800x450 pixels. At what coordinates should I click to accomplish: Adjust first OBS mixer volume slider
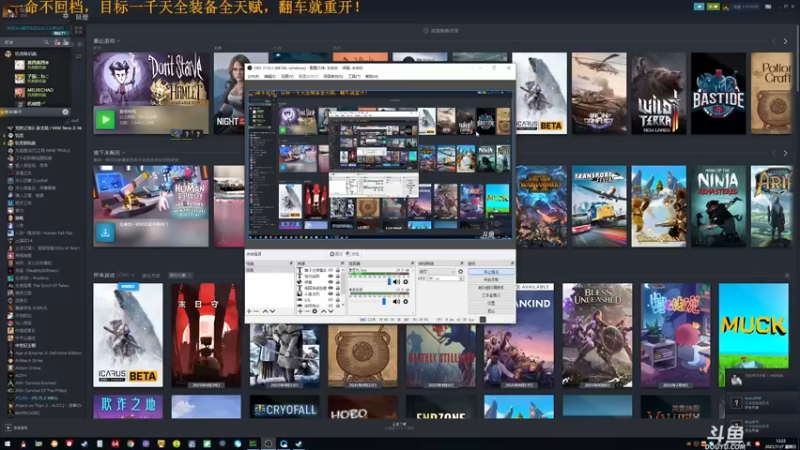pyautogui.click(x=389, y=282)
